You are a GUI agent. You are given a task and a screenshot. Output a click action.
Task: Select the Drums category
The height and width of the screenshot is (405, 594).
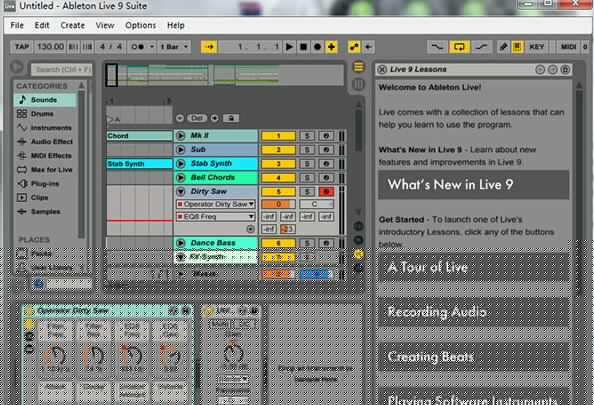click(45, 114)
